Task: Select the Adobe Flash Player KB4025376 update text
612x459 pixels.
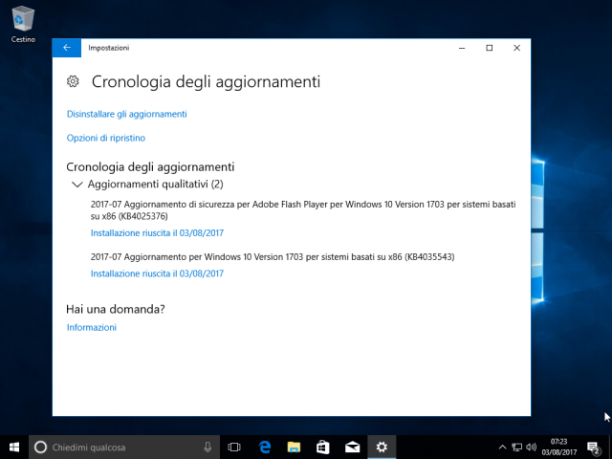Action: [303, 210]
